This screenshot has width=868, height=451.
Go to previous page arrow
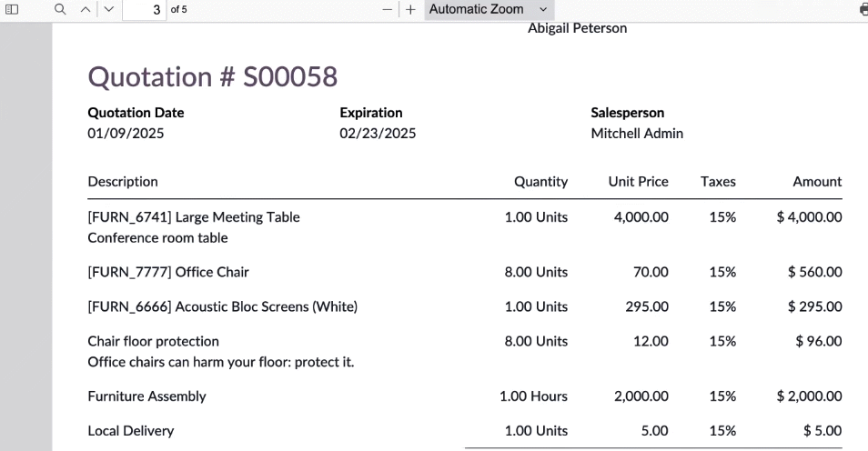coord(86,9)
